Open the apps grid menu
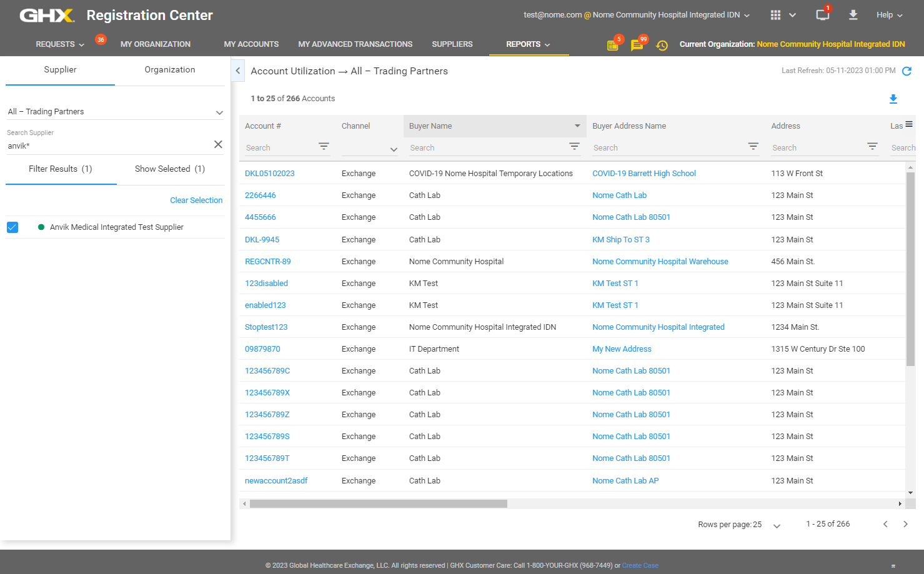The width and height of the screenshot is (924, 574). [775, 15]
